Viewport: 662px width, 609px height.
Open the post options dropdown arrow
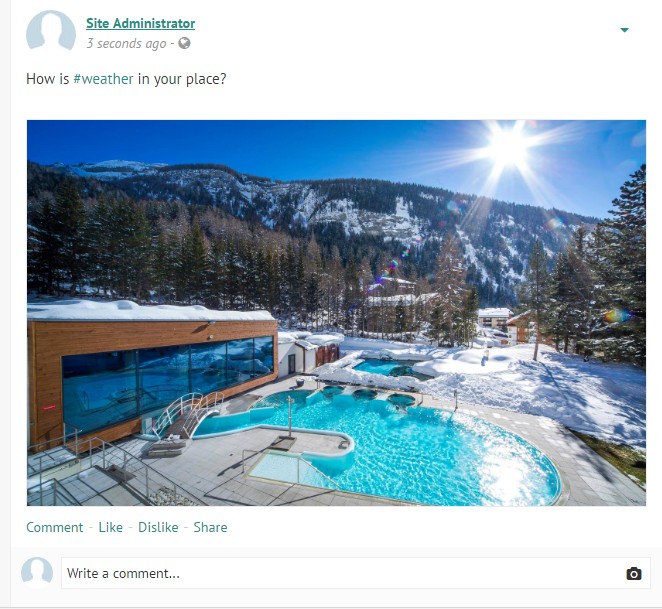click(x=624, y=30)
